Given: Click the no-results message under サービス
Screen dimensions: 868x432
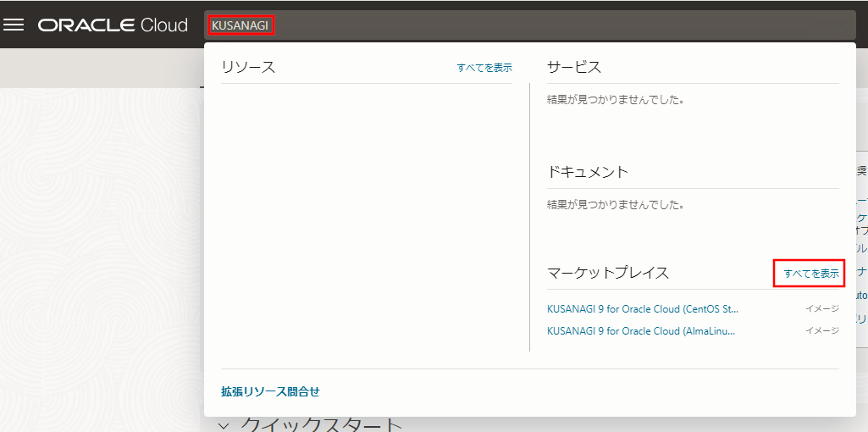Looking at the screenshot, I should click(x=616, y=101).
